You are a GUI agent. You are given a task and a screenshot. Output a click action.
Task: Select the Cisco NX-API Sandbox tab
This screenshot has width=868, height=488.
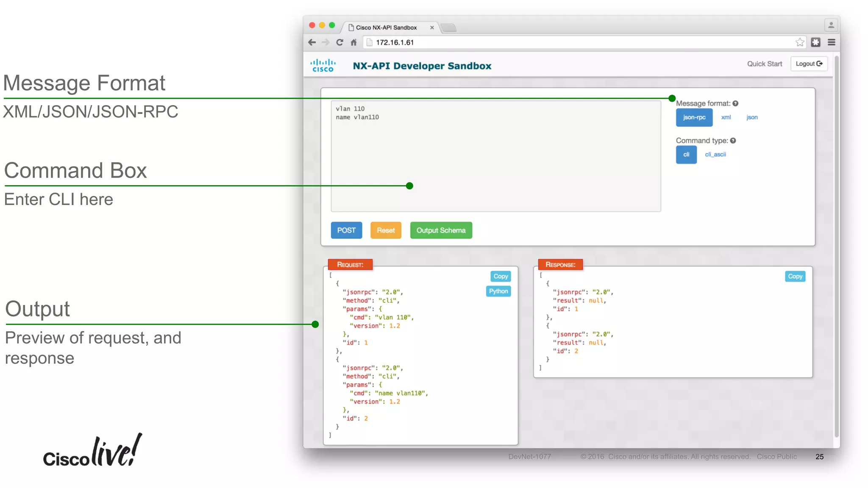tap(386, 28)
